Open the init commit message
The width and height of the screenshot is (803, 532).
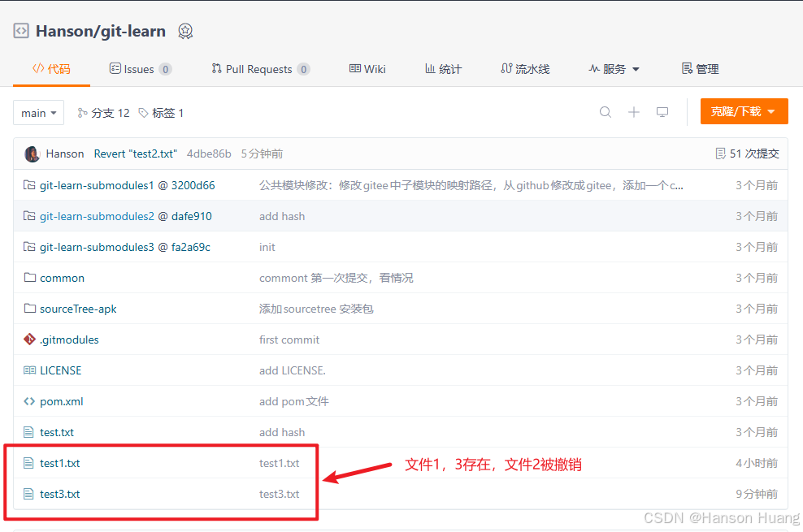tap(267, 247)
